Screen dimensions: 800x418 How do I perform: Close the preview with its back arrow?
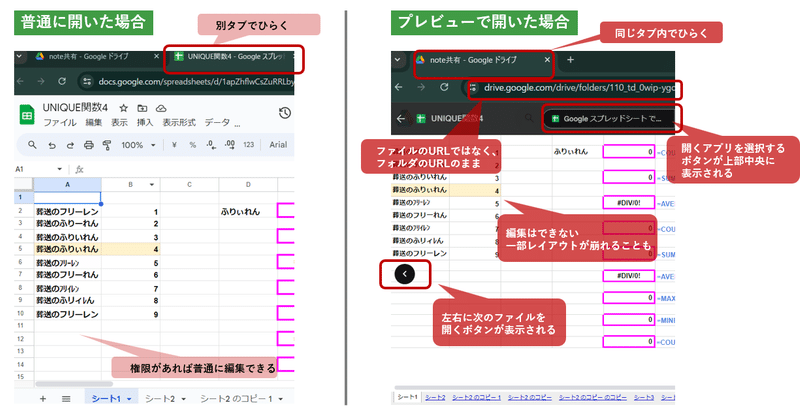[401, 118]
